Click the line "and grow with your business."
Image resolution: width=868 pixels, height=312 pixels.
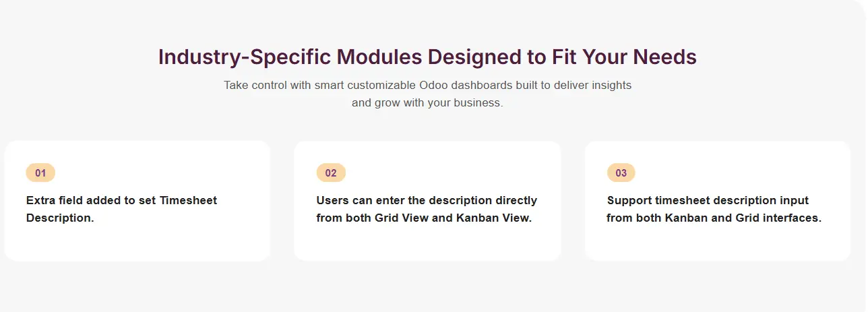coord(427,103)
